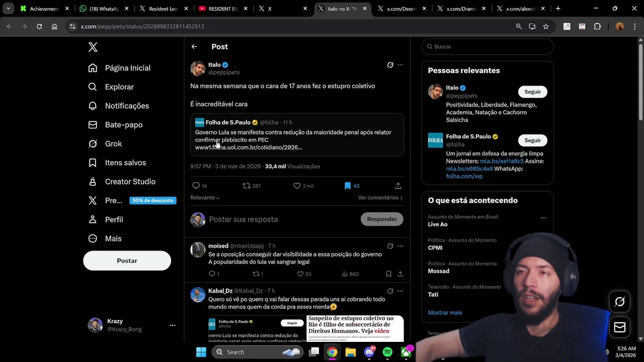Share moised's comment
Screen dimensions: 644x362
point(400,274)
